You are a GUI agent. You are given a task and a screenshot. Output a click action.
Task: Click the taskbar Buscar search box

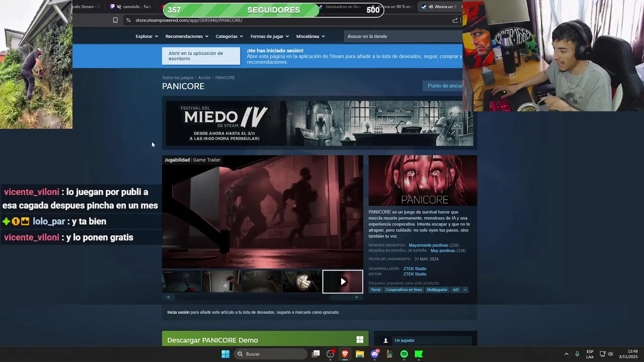[271, 354]
